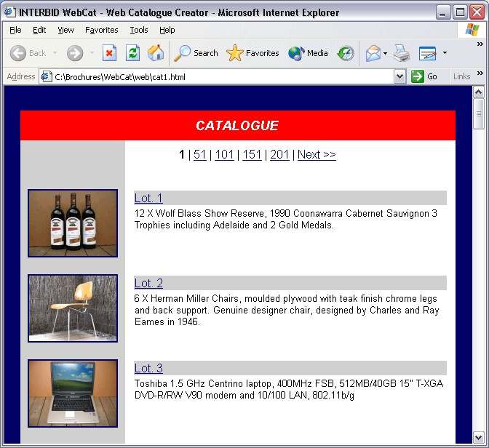The width and height of the screenshot is (489, 448).
Task: Expand the Forward history dropdown arrow
Action: pos(92,53)
